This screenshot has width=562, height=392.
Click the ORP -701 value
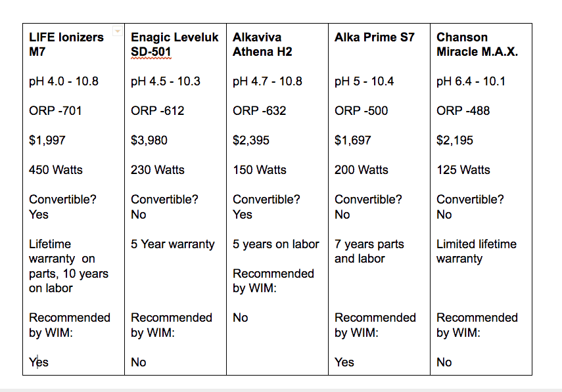[56, 110]
